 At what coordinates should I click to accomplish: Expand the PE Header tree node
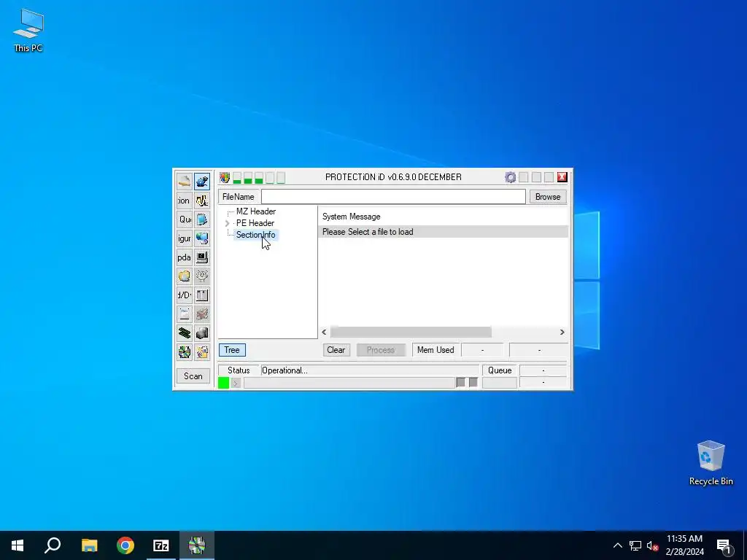point(228,223)
